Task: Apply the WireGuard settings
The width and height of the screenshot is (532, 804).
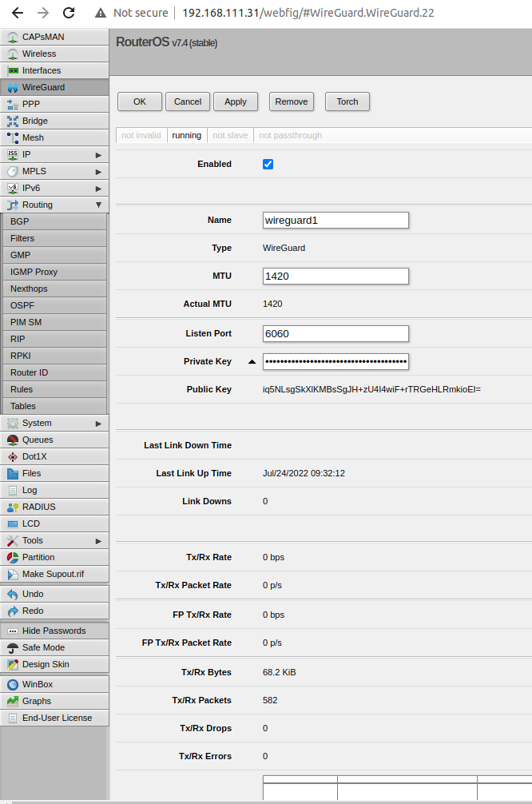Action: click(x=236, y=101)
